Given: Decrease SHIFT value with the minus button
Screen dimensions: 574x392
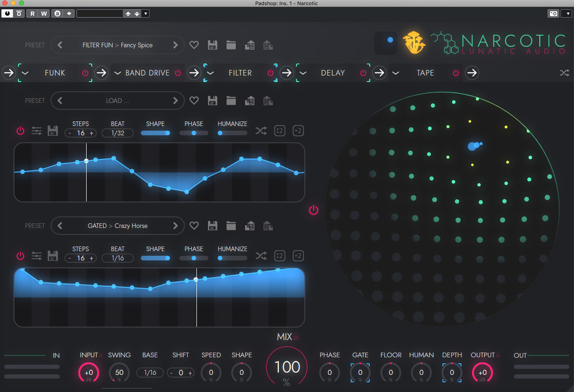Looking at the screenshot, I should click(171, 373).
